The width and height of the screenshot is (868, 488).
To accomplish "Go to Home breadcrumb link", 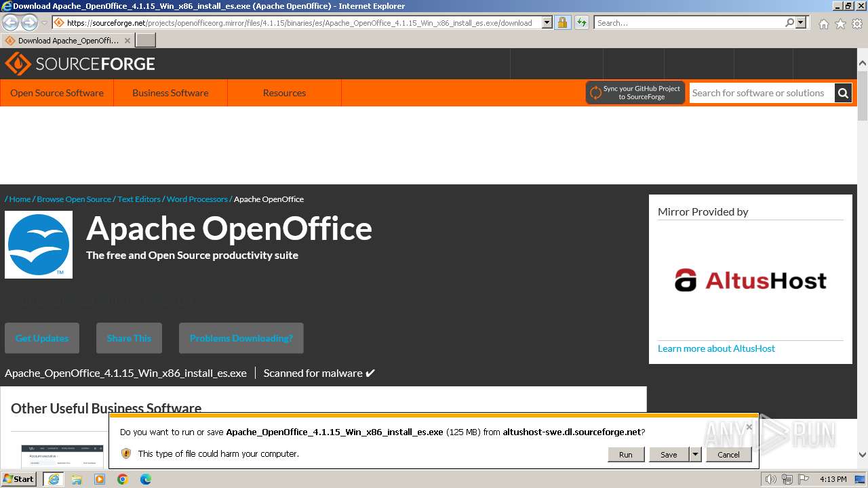I will tap(20, 199).
